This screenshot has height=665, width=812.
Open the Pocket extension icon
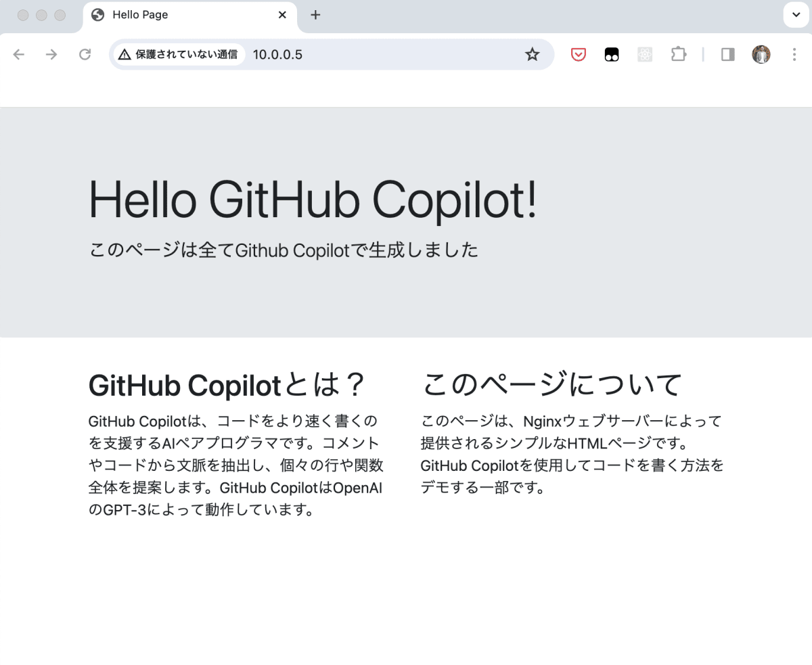[579, 55]
